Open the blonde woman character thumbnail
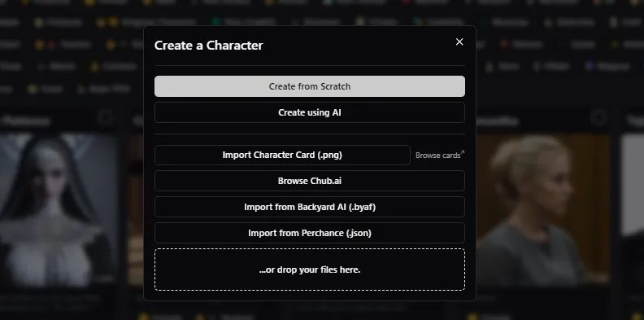Screen dimensions: 644x320 [x=543, y=210]
